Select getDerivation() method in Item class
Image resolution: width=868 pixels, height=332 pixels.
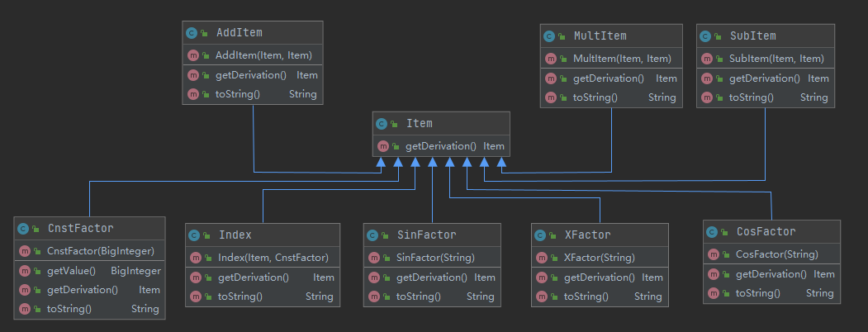coord(440,146)
